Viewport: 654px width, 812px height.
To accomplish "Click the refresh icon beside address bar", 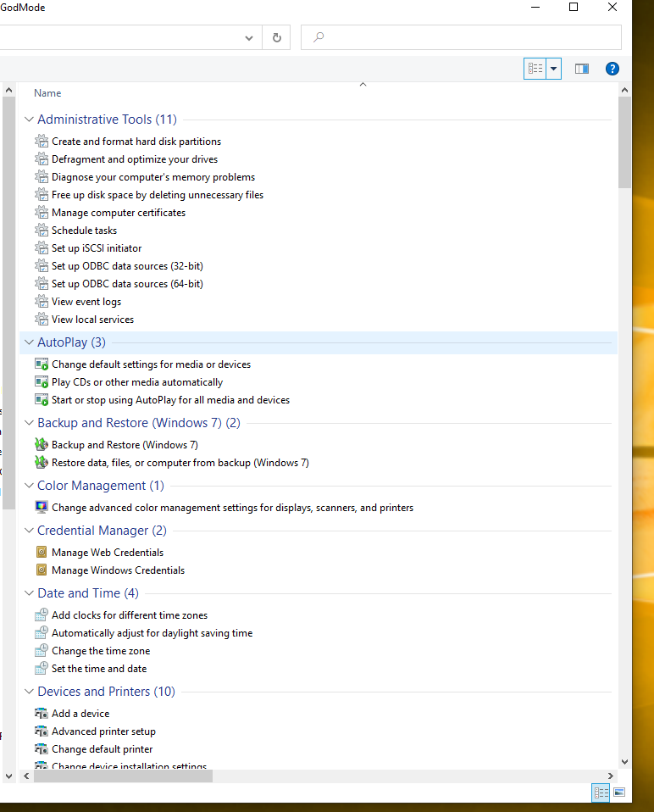I will pos(276,38).
